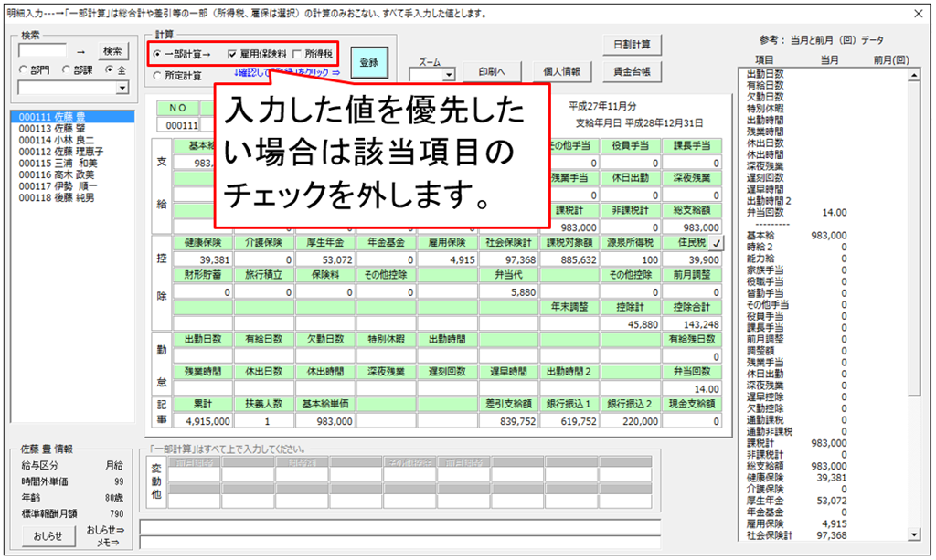Click the 役員手当 value field
The height and width of the screenshot is (560, 936).
631,163
